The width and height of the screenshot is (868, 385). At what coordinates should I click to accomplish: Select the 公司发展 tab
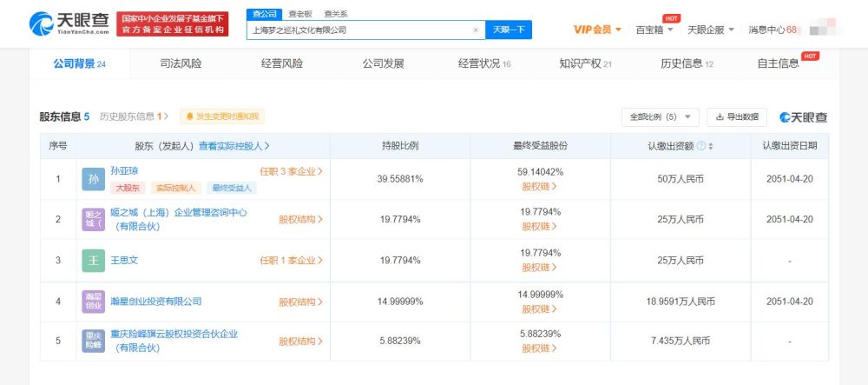tap(383, 63)
